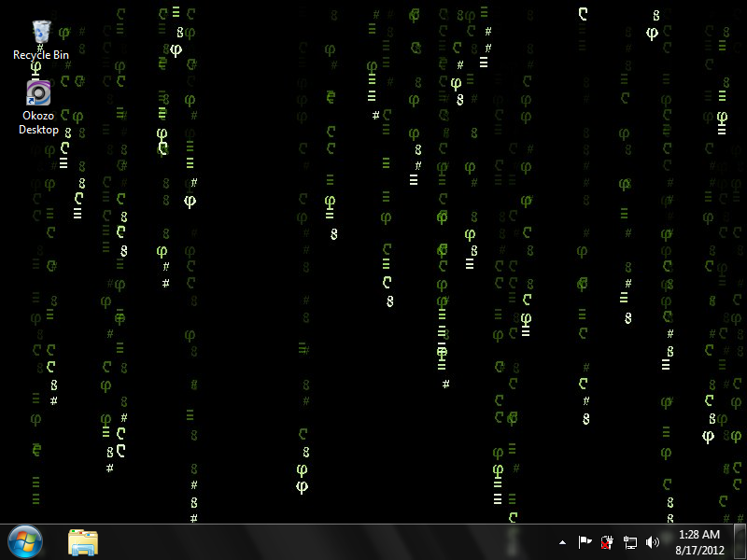Open Windows Explorer from the taskbar
The image size is (747, 560).
click(83, 542)
